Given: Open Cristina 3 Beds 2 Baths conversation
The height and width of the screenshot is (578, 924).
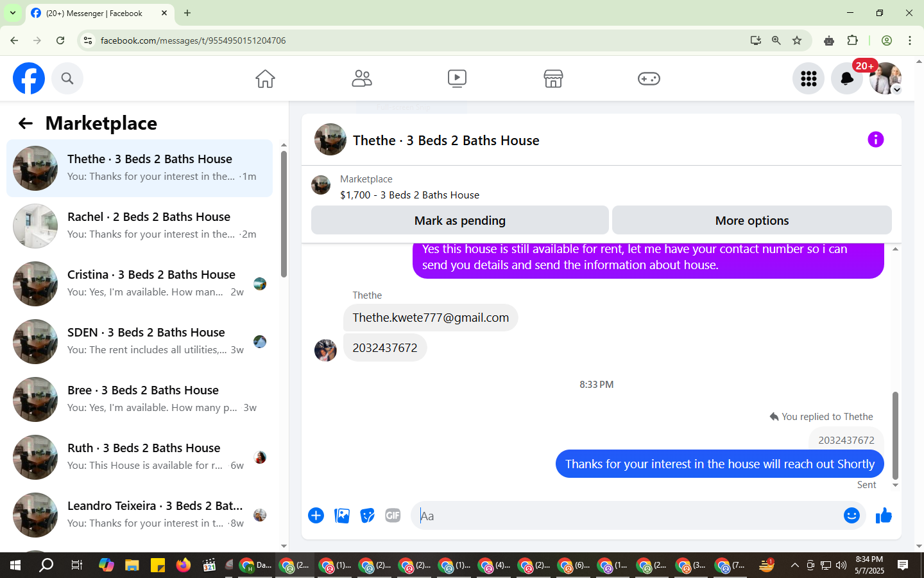Looking at the screenshot, I should (x=139, y=284).
